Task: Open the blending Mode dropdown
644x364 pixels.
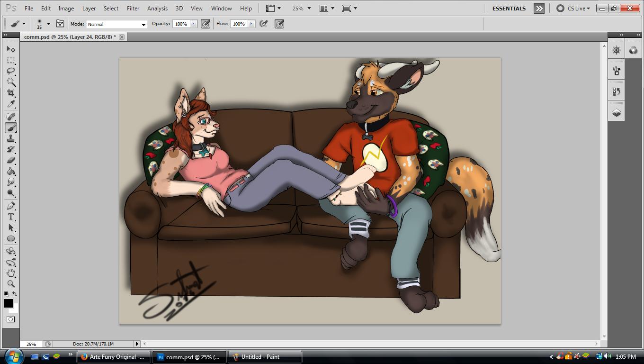Action: (116, 24)
